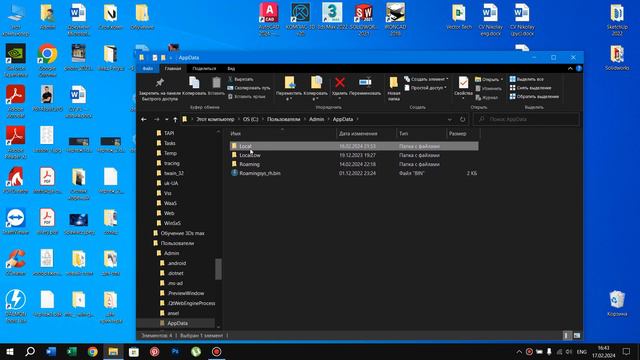Screen dimensions: 640x360
Task: Click the Cut (Вырезать) scissors button
Action: coord(241,79)
